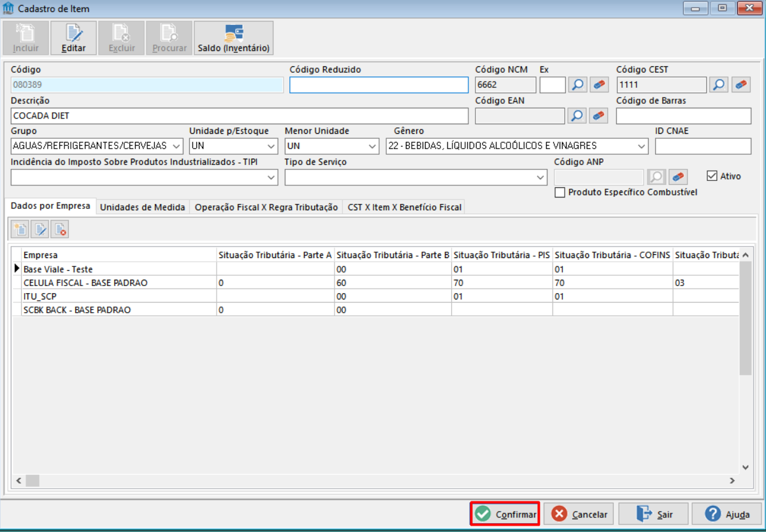
Task: Click Situação Tributária - COFINS header
Action: click(x=612, y=255)
